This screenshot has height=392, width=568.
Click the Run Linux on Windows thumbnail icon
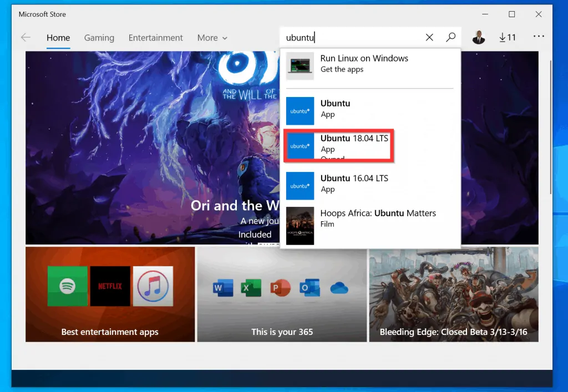[x=300, y=65]
